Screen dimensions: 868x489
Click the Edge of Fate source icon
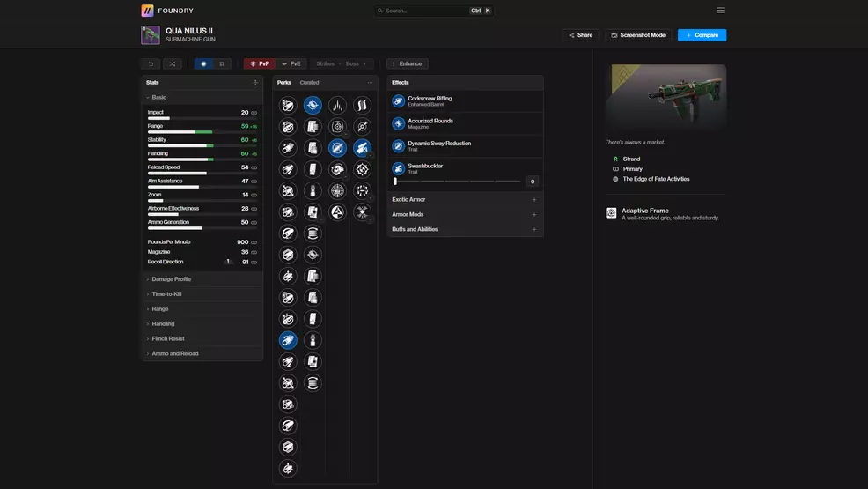tap(615, 179)
